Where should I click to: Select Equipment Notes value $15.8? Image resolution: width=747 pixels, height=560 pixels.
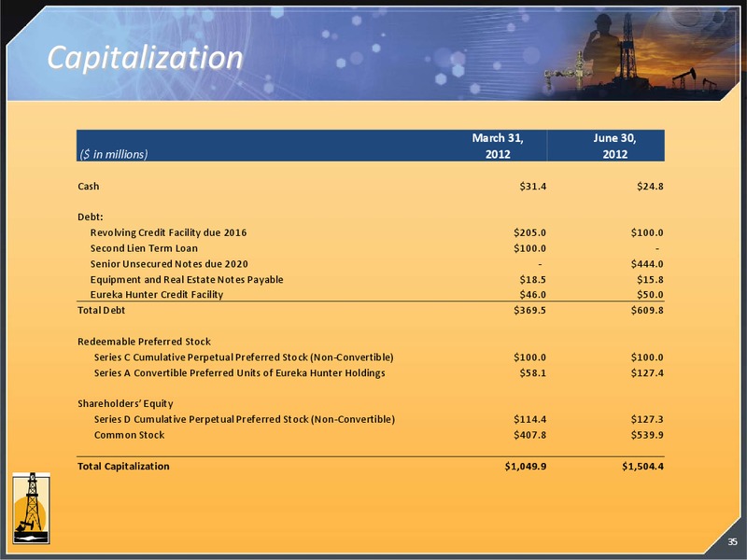pos(650,279)
